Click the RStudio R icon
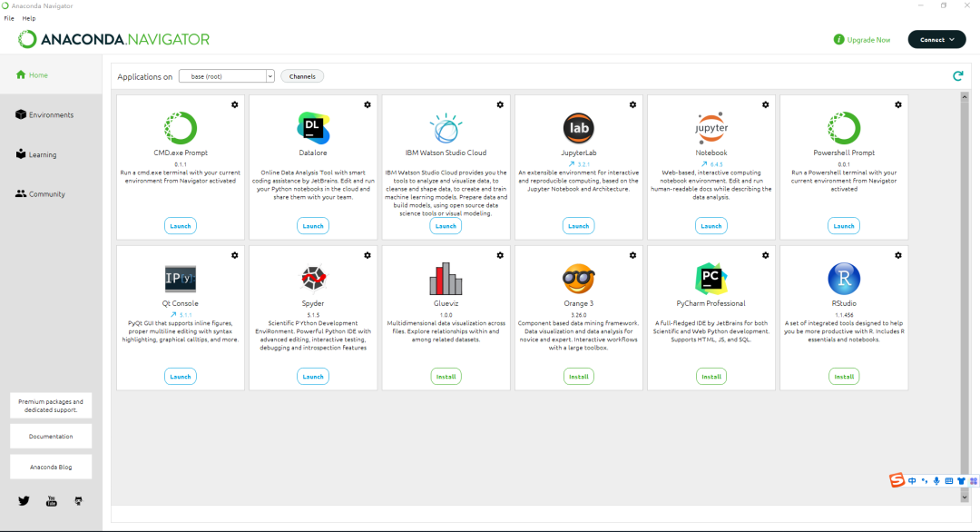Viewport: 980px width, 532px height. (x=844, y=279)
